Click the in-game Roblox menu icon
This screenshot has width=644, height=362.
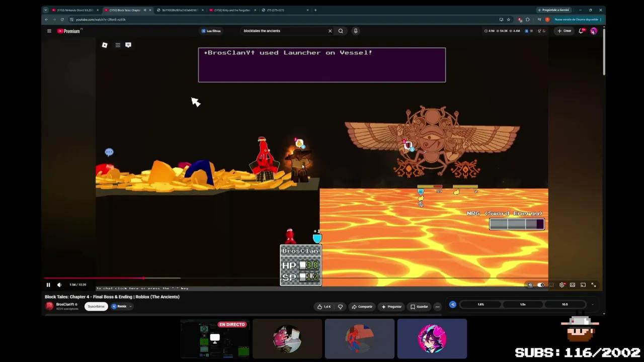(x=105, y=45)
